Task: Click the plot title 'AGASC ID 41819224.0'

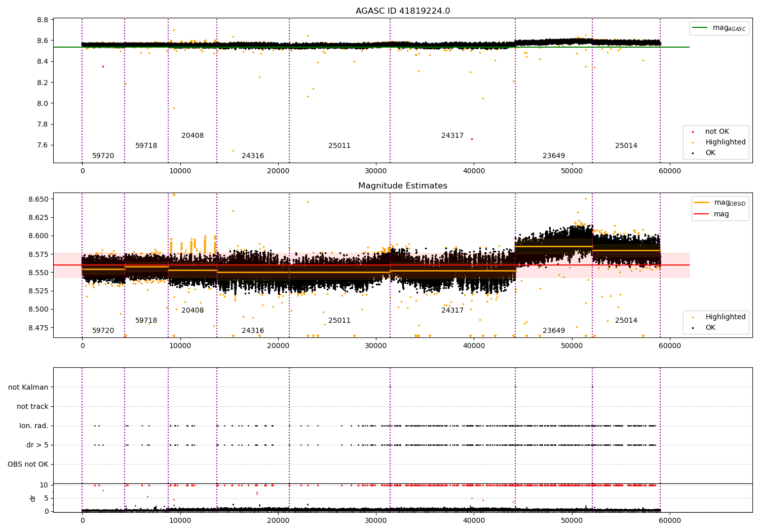Action: click(x=403, y=11)
